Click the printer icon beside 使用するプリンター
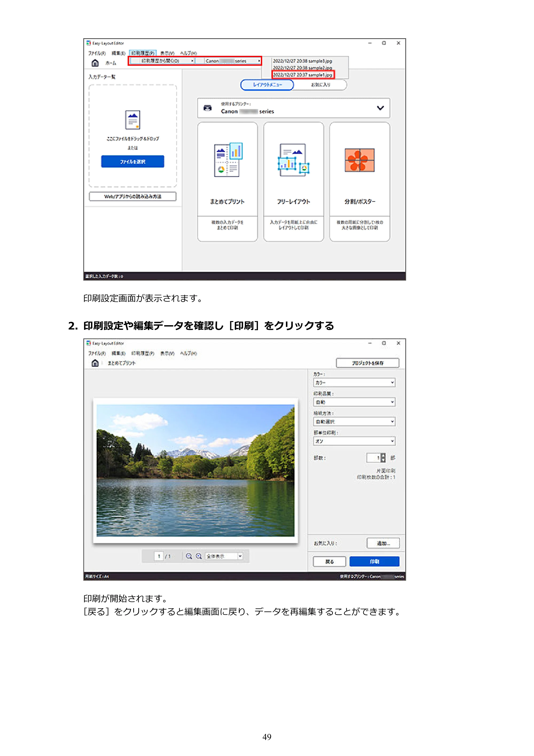 [x=208, y=108]
